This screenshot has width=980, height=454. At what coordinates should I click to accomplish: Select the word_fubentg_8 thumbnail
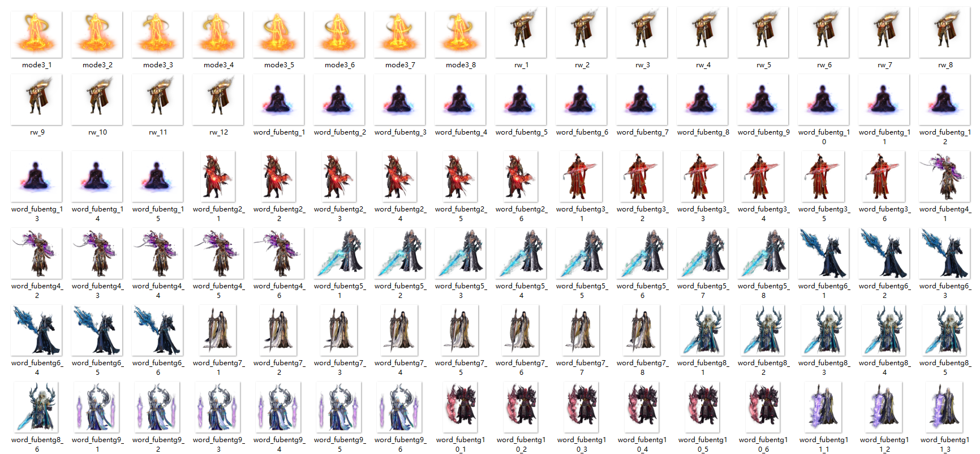703,100
